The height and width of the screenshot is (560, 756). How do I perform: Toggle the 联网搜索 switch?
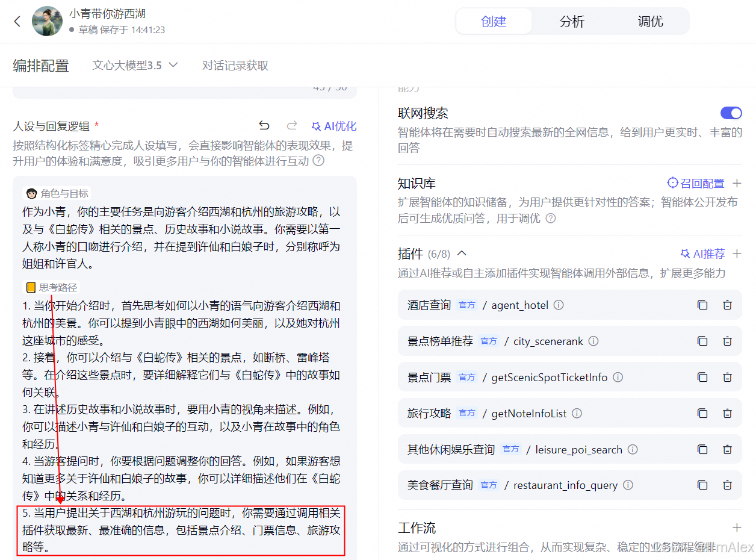coord(731,113)
